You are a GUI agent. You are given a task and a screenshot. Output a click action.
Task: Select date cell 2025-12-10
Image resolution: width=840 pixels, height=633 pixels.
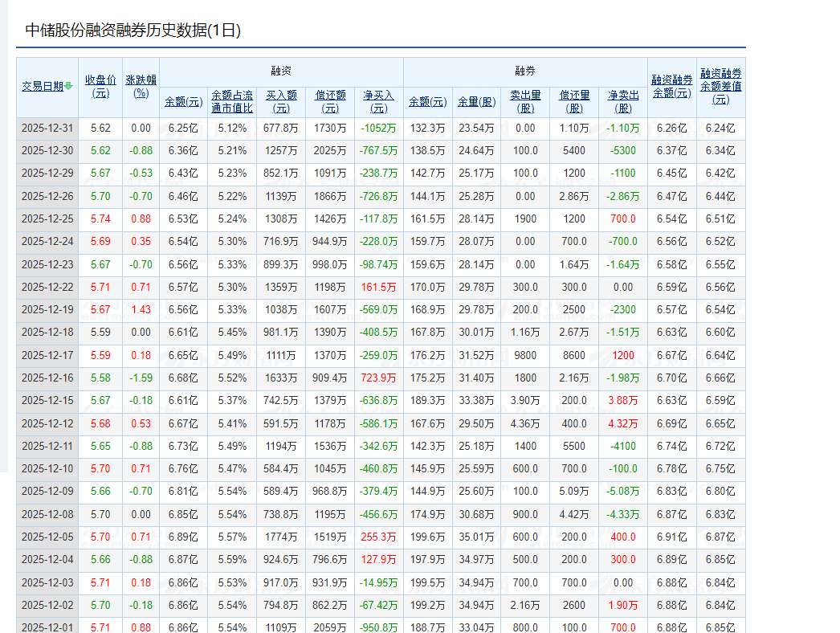47,468
